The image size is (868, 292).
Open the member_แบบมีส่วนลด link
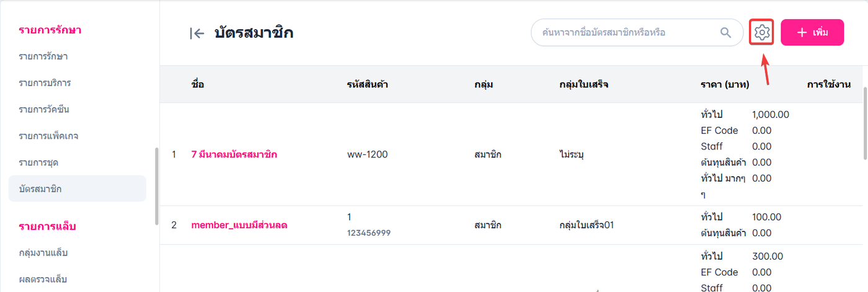pyautogui.click(x=239, y=225)
